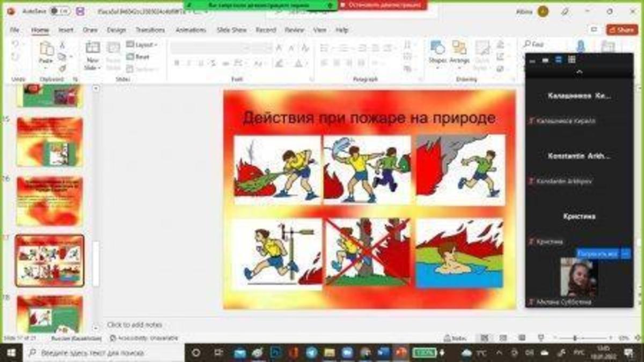The height and width of the screenshot is (362, 644).
Task: Click the New Slide icon
Action: (92, 48)
